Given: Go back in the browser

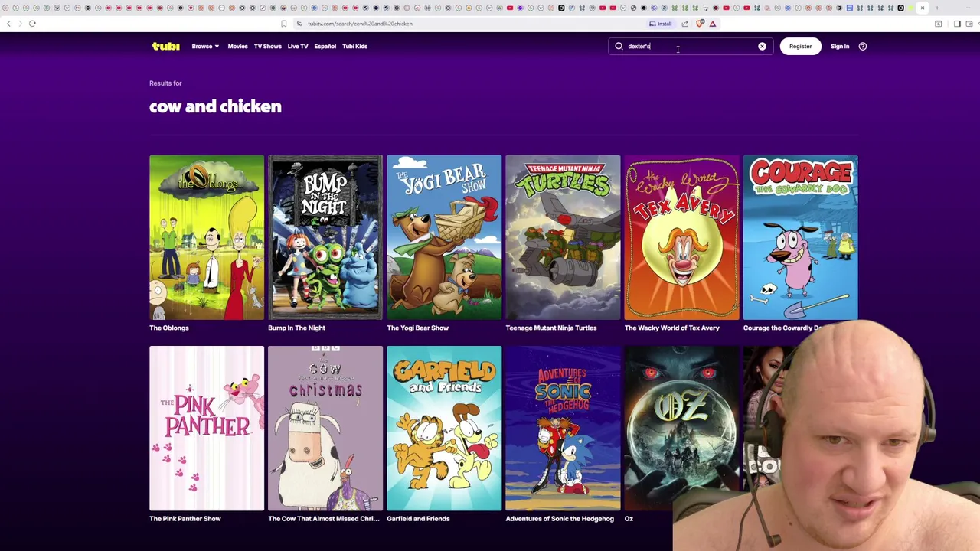Looking at the screenshot, I should click(8, 24).
